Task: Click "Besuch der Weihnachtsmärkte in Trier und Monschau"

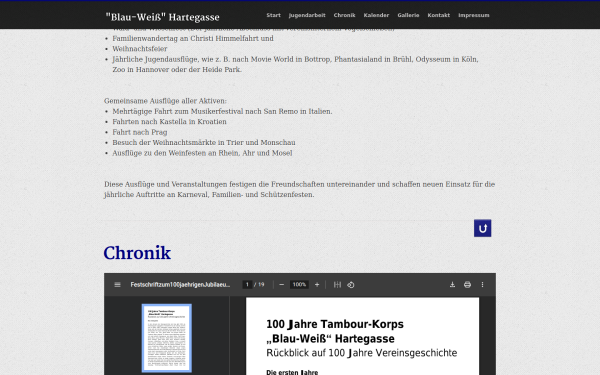Action: pyautogui.click(x=204, y=142)
